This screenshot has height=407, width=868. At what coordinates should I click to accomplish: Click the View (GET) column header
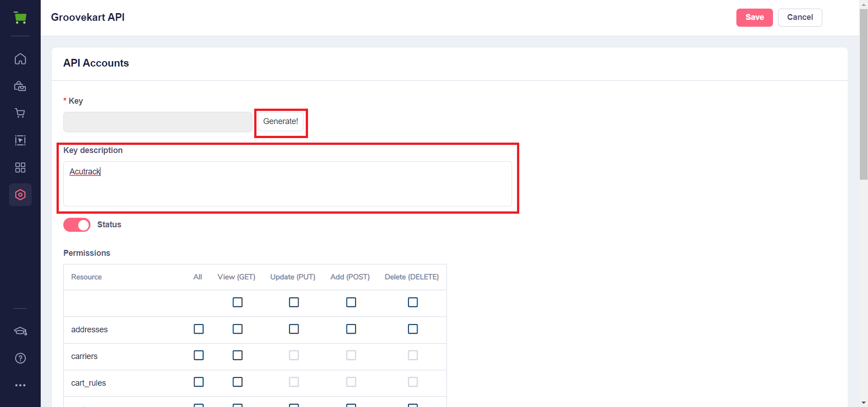tap(237, 277)
